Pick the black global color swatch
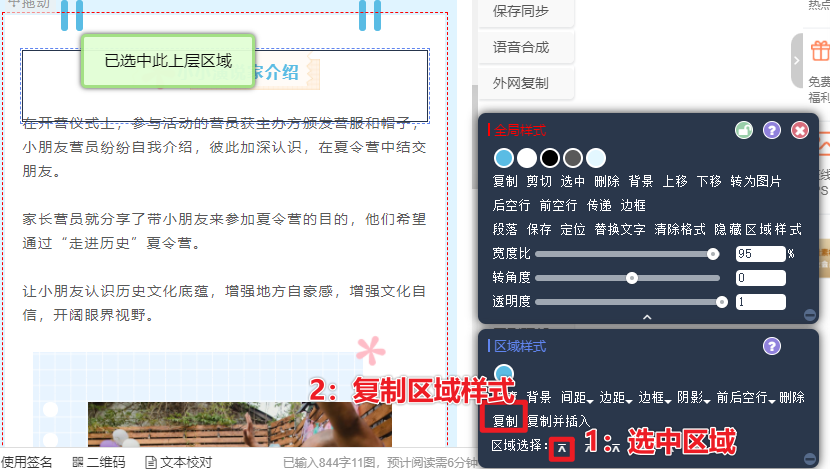830x469 pixels. 550,158
